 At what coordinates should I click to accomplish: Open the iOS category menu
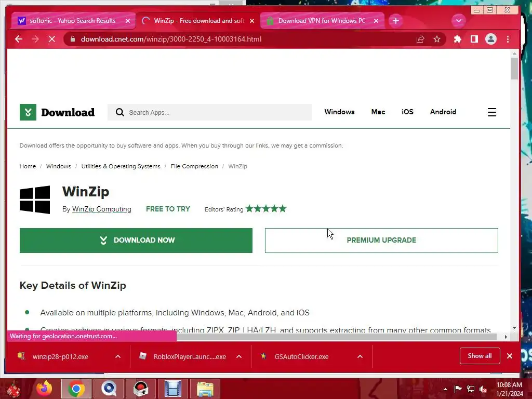click(x=407, y=112)
